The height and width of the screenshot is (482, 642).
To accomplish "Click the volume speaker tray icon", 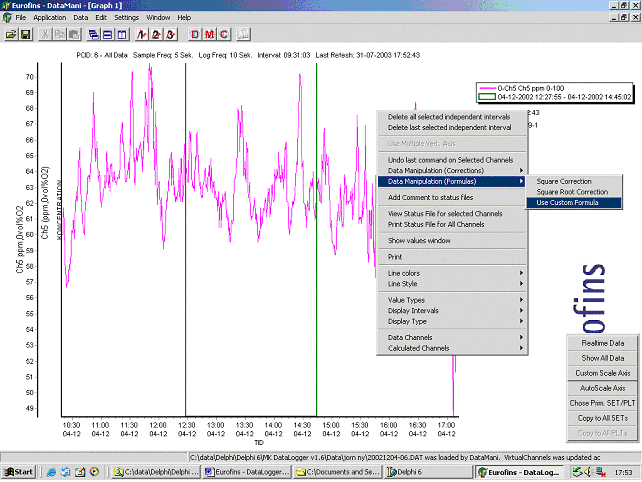I will pyautogui.click(x=588, y=472).
